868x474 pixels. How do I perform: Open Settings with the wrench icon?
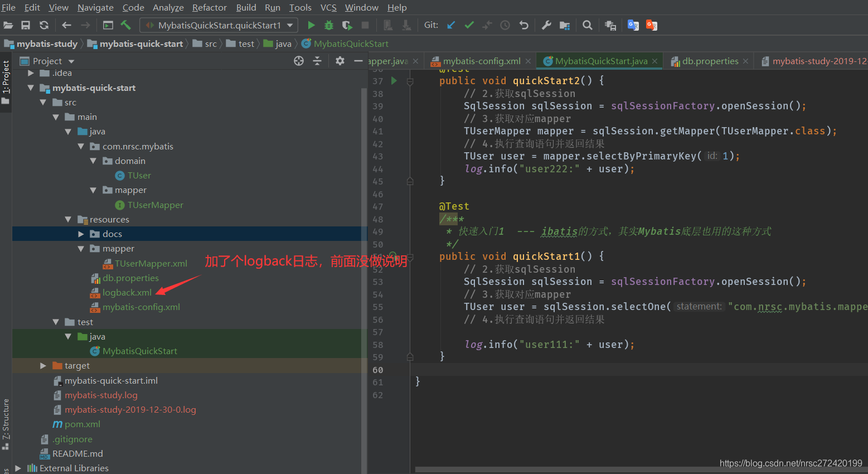click(x=546, y=25)
